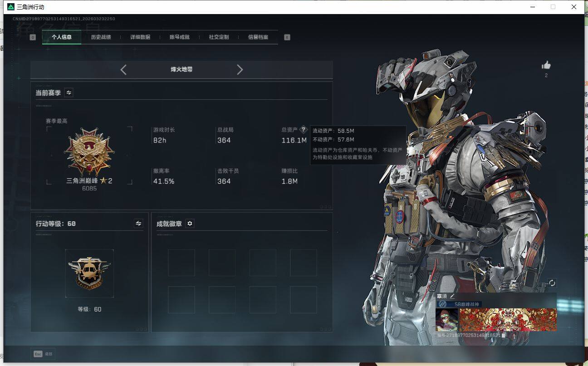Click the rank score 6085

(89, 189)
